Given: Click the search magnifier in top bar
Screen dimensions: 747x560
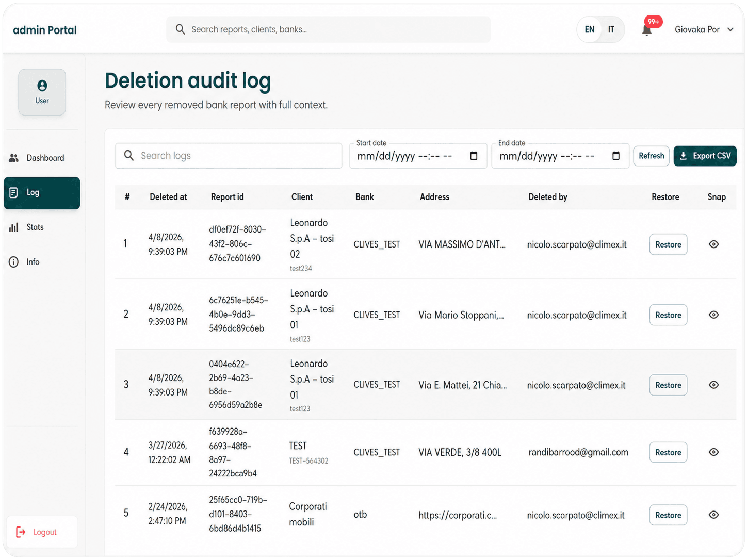Looking at the screenshot, I should tap(180, 29).
